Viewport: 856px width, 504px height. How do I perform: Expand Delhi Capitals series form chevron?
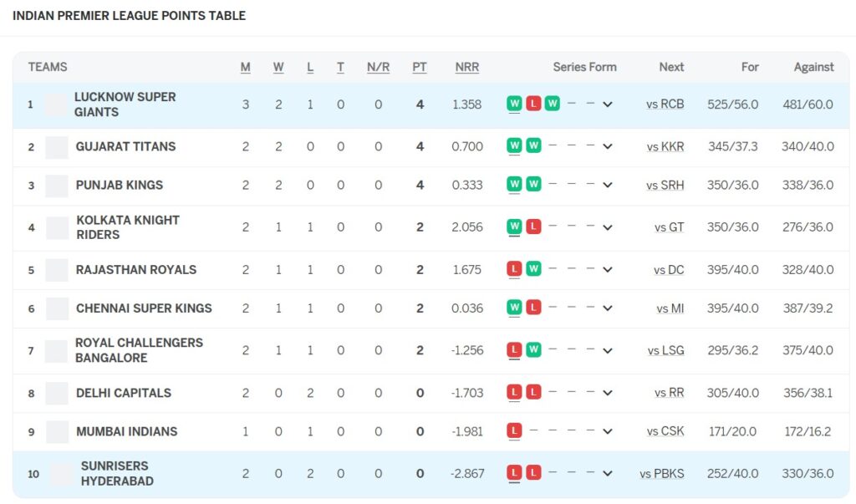click(x=608, y=393)
